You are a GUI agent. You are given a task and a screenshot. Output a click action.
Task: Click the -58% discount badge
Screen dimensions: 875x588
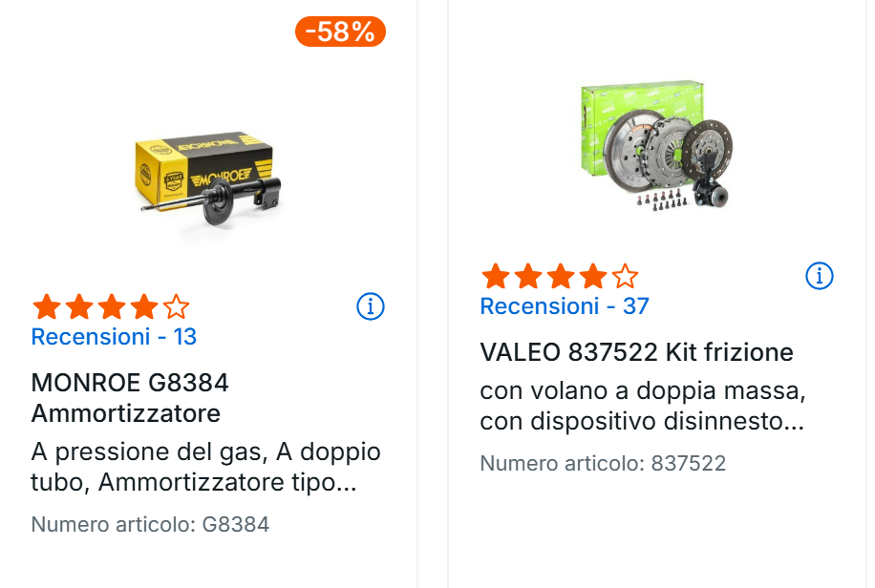(340, 31)
